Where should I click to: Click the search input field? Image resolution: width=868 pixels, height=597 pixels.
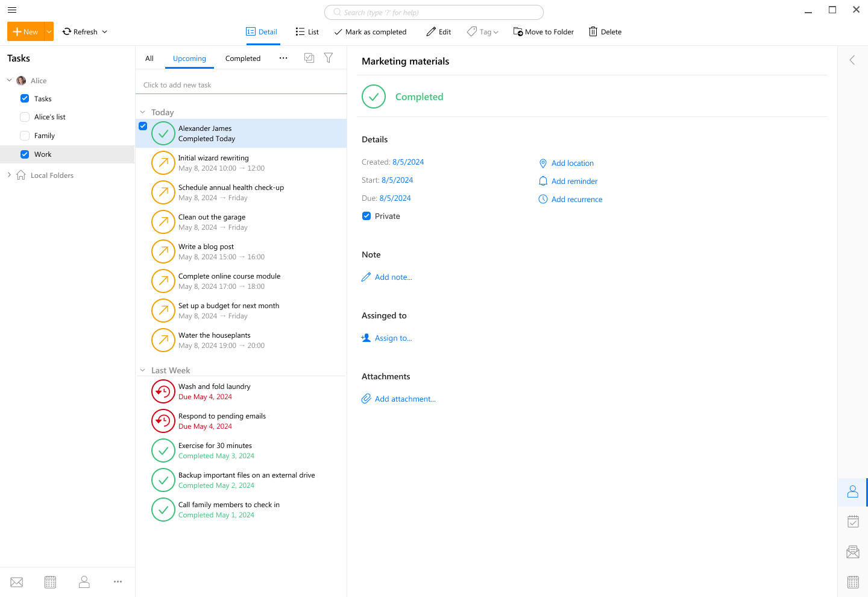pos(434,13)
